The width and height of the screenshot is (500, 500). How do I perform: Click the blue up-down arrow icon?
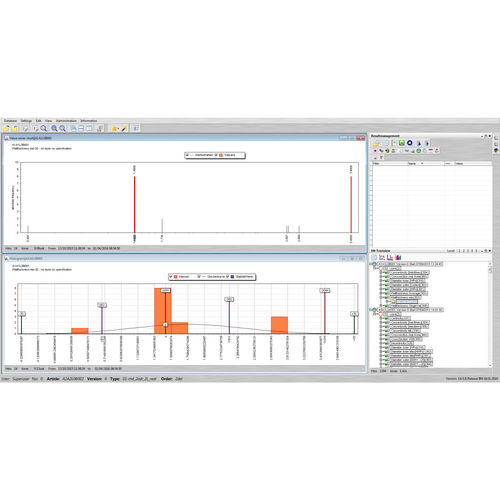427,143
